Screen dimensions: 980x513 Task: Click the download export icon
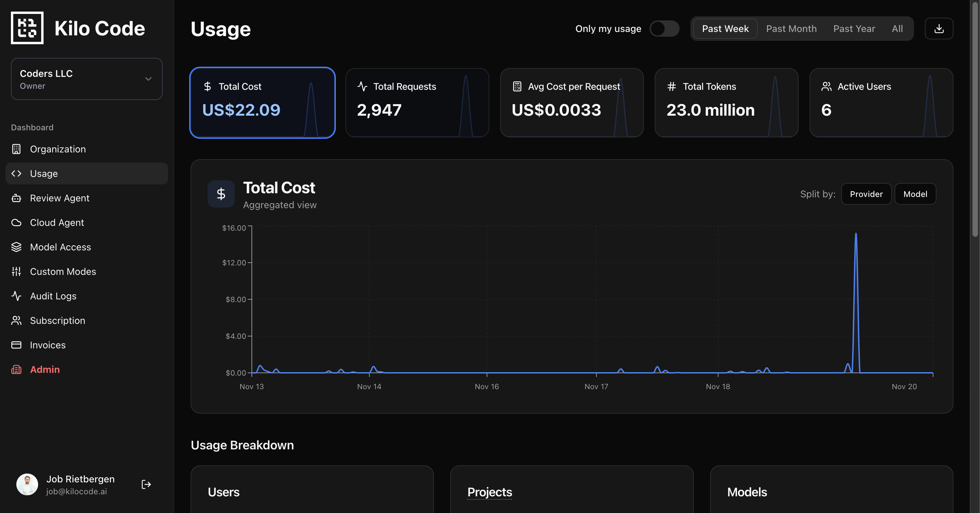pos(938,28)
